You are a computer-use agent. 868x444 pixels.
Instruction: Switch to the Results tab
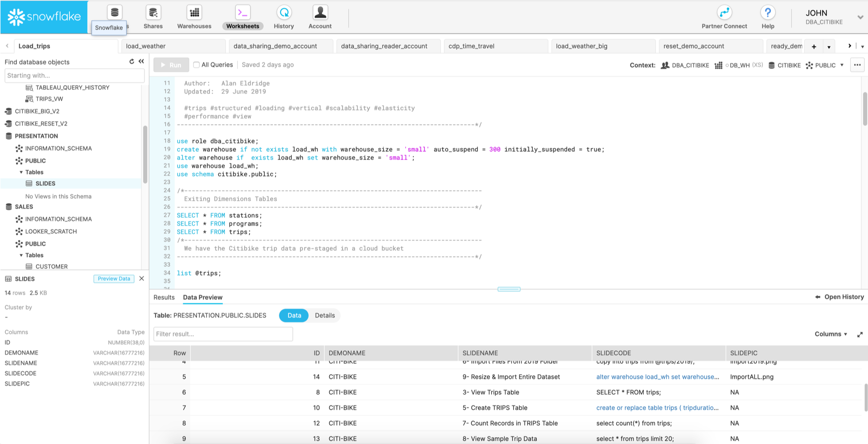click(x=164, y=297)
